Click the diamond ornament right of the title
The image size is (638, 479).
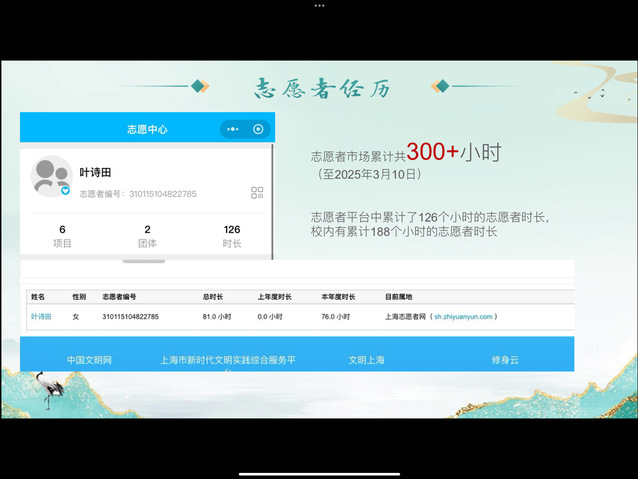(x=439, y=87)
